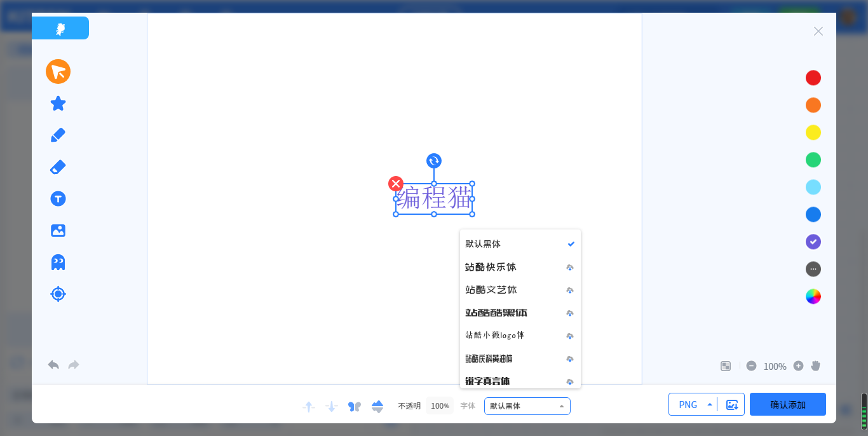Toggle transparent checkerboard background
The width and height of the screenshot is (868, 436).
[726, 366]
